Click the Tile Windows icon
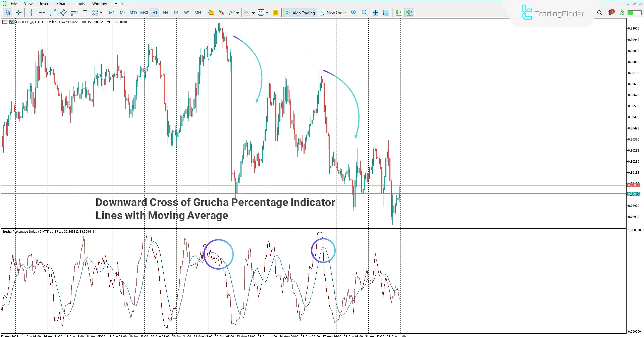Viewport: 644px width, 337px height. 375,12
